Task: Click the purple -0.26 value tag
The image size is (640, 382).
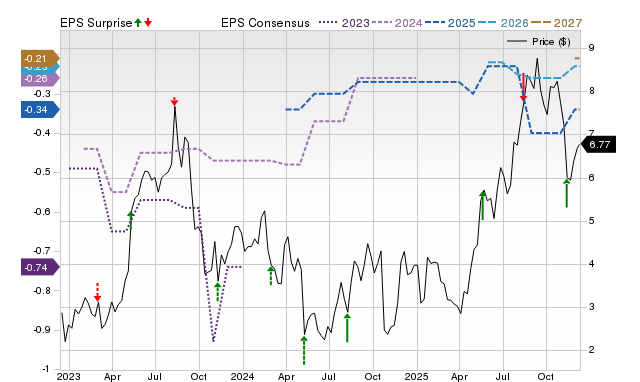Action: [x=39, y=79]
